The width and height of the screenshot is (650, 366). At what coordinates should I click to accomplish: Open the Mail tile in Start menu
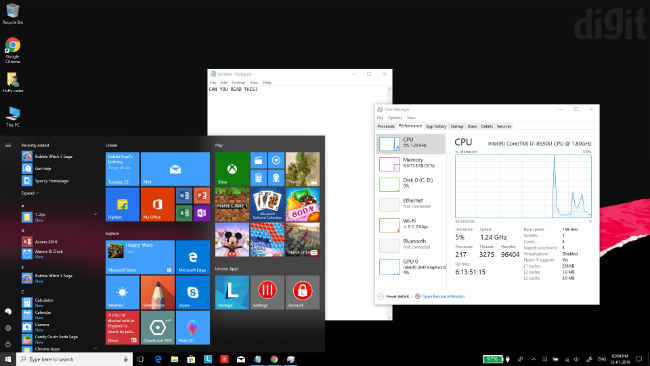pyautogui.click(x=175, y=169)
